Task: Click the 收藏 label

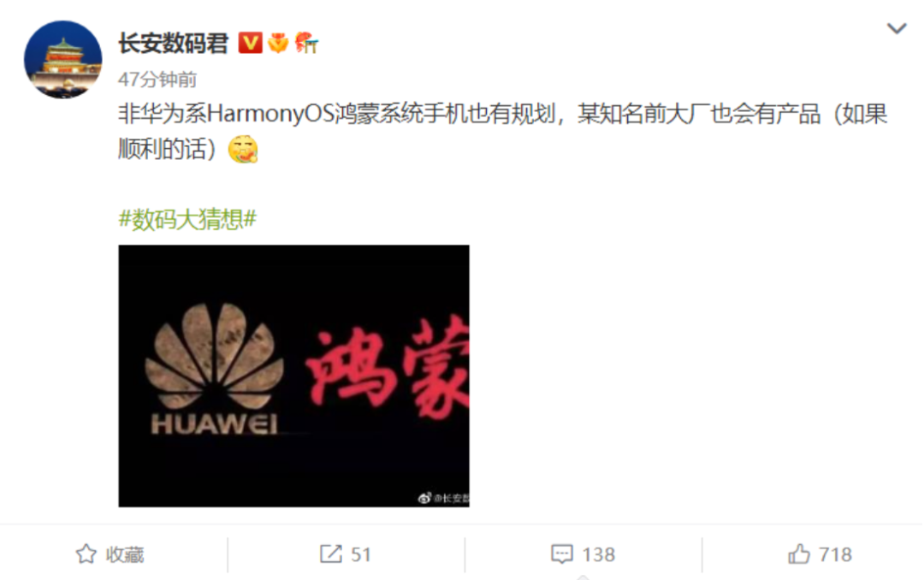Action: pyautogui.click(x=125, y=554)
